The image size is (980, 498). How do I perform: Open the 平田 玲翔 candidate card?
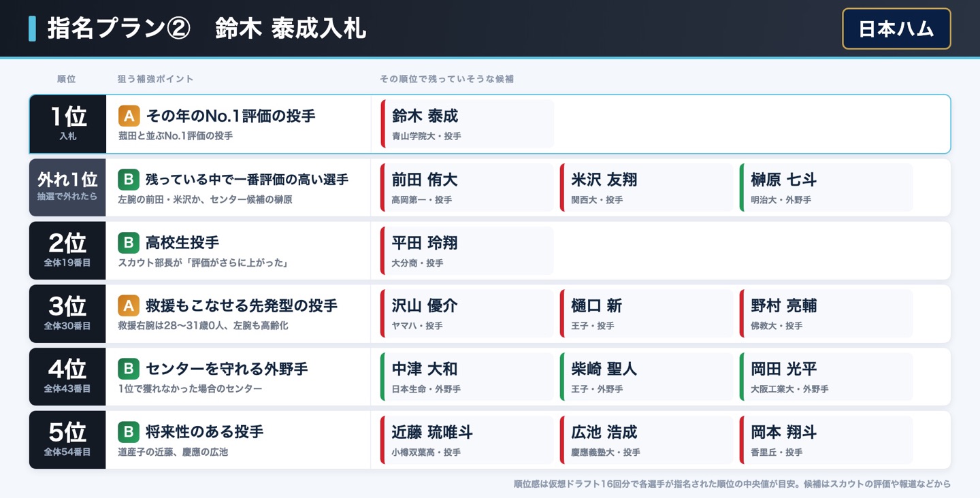tap(468, 250)
